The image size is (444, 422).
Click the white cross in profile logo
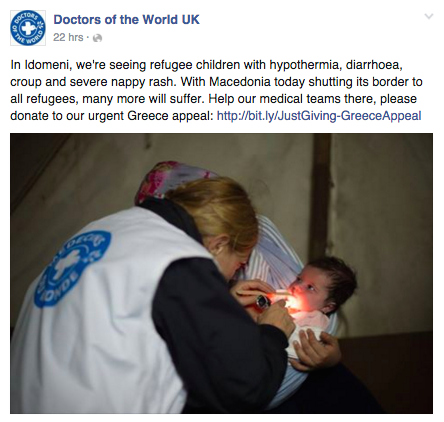tap(28, 28)
